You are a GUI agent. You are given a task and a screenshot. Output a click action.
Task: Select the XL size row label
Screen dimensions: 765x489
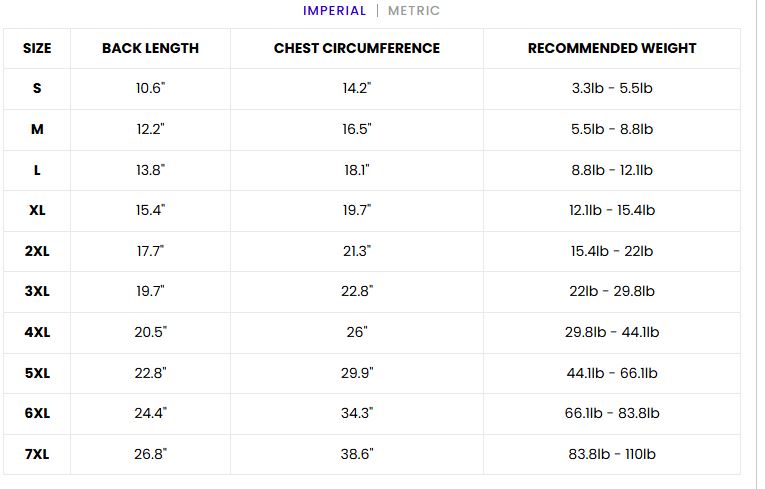[37, 210]
